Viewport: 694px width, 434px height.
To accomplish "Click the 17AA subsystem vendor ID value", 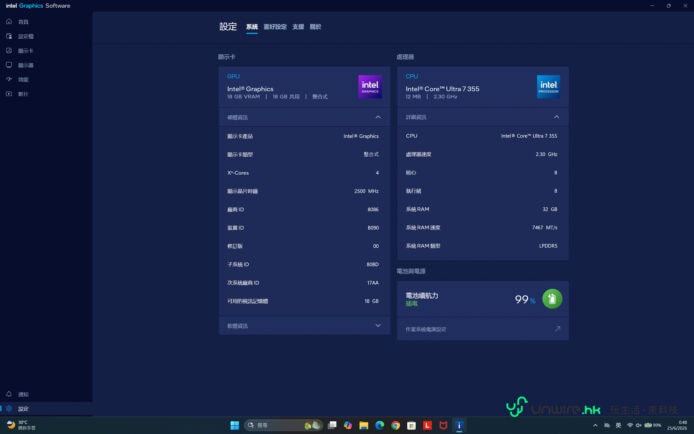I will 373,283.
